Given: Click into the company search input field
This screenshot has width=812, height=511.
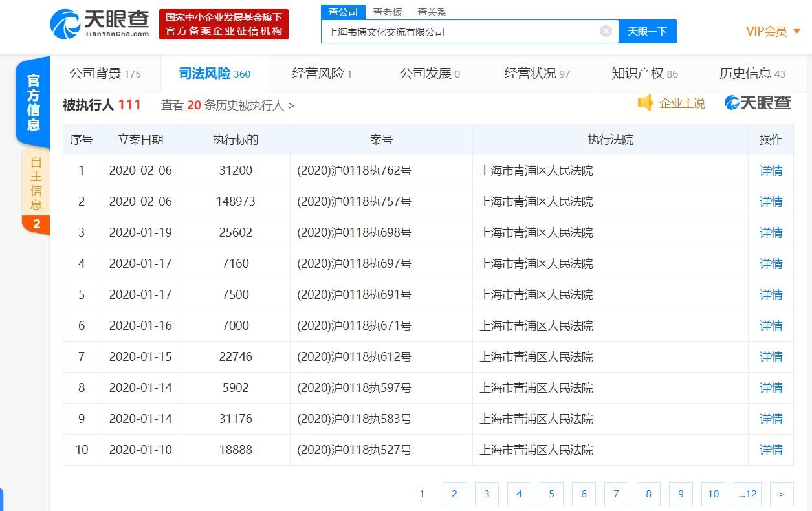Looking at the screenshot, I should [x=459, y=32].
